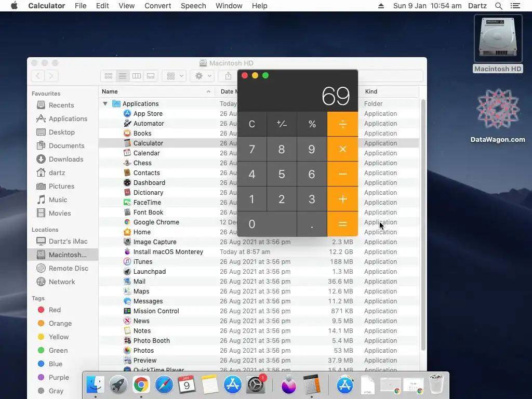This screenshot has width=532, height=399.
Task: Open the Finder group-by dropdown
Action: pos(175,76)
